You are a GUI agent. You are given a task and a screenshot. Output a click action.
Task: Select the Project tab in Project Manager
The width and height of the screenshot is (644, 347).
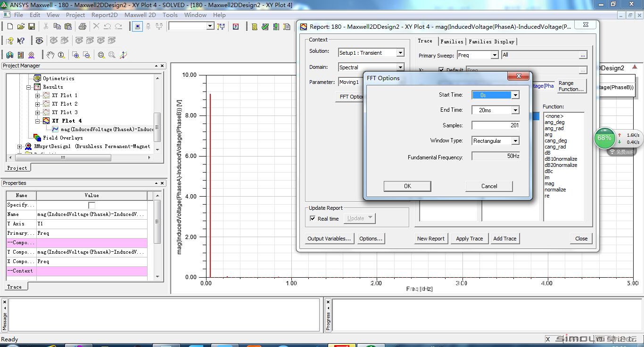point(17,168)
